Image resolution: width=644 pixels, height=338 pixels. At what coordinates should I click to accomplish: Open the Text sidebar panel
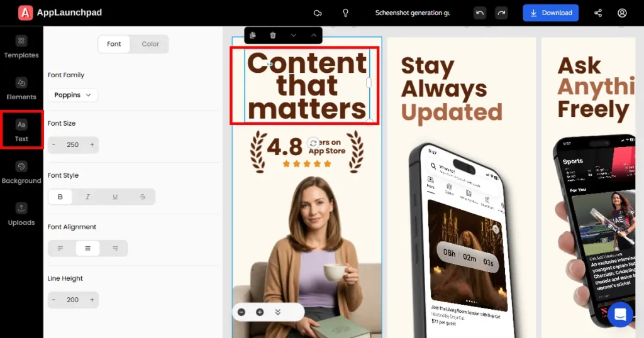21,131
